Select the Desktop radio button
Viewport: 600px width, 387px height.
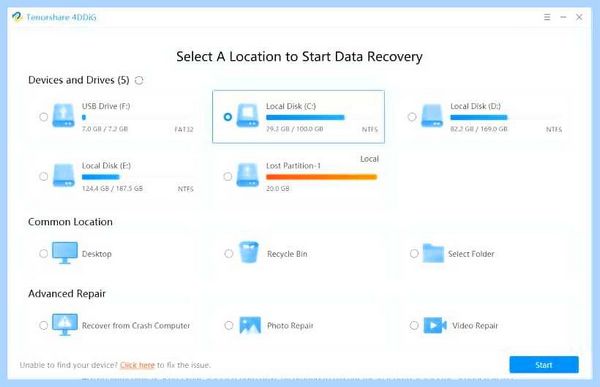tap(44, 253)
